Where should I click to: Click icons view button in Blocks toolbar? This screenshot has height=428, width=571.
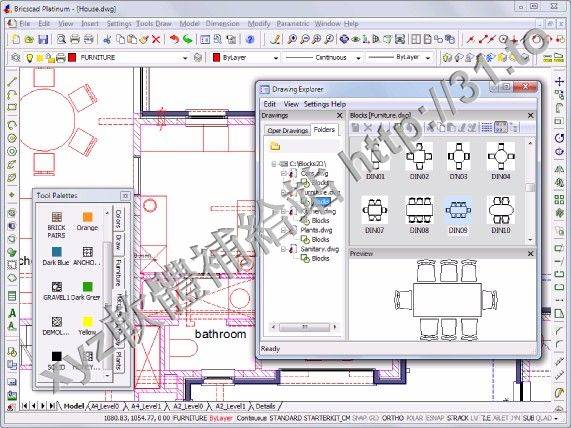coord(501,127)
